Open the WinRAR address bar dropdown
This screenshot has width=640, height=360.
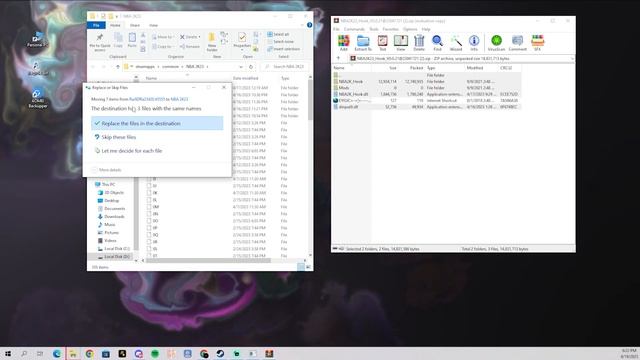pos(572,58)
